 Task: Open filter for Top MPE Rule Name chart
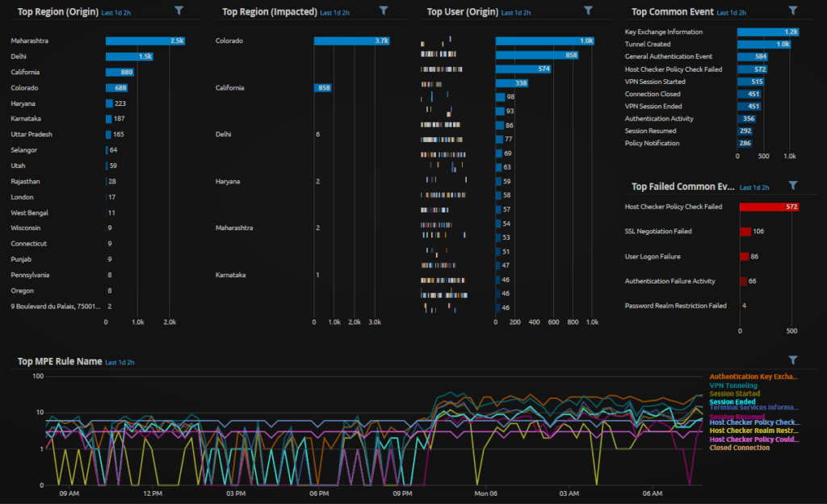coord(793,360)
